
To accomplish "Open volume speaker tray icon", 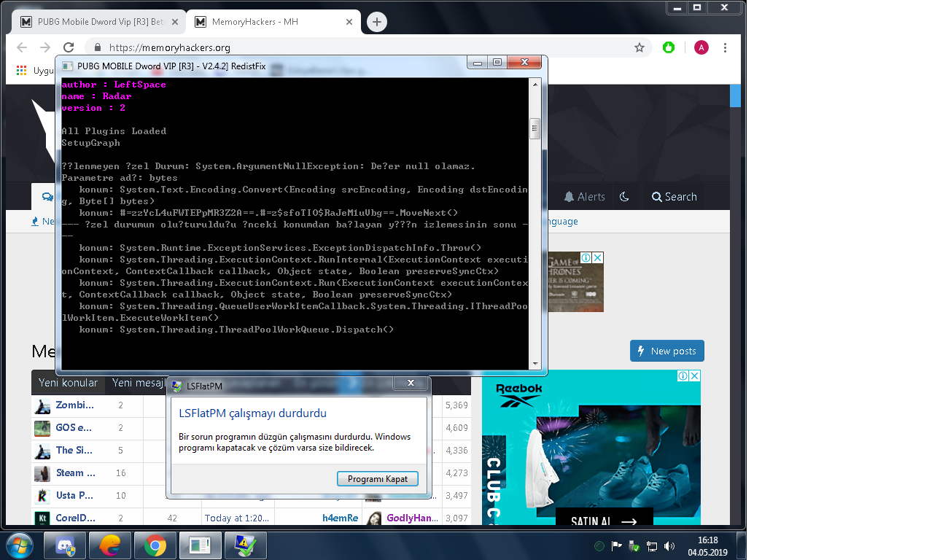I will point(669,545).
